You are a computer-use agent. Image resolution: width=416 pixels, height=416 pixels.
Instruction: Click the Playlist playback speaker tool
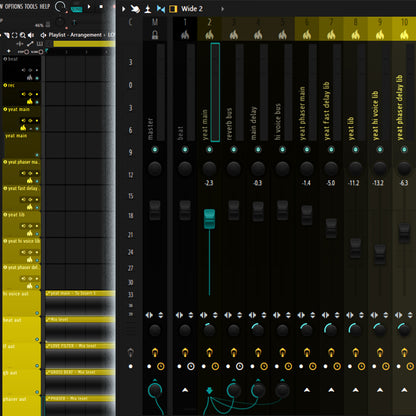(31, 35)
